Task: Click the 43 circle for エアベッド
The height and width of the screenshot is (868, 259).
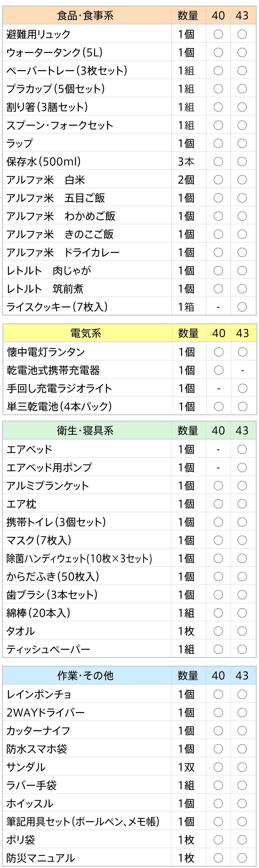Action: (x=242, y=449)
